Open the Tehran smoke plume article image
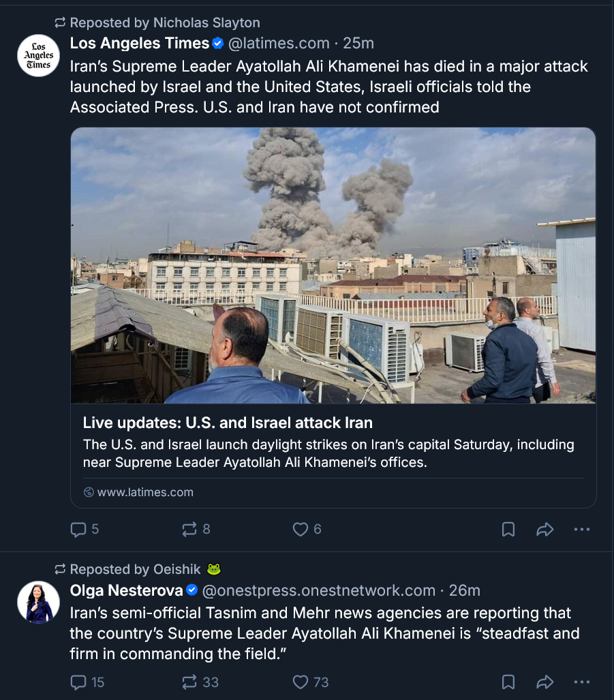 coord(333,265)
